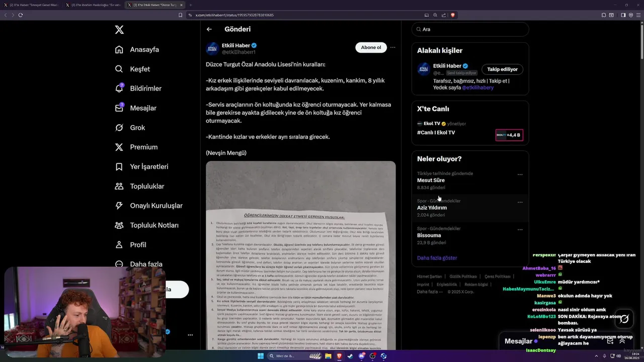Open Mesut Süre trending topic
The image size is (644, 362).
pyautogui.click(x=431, y=180)
